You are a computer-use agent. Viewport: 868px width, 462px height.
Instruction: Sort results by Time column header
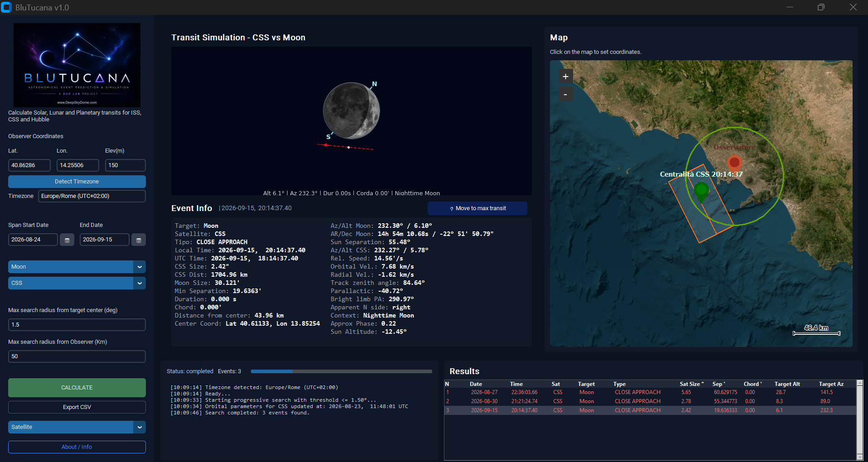tap(516, 384)
